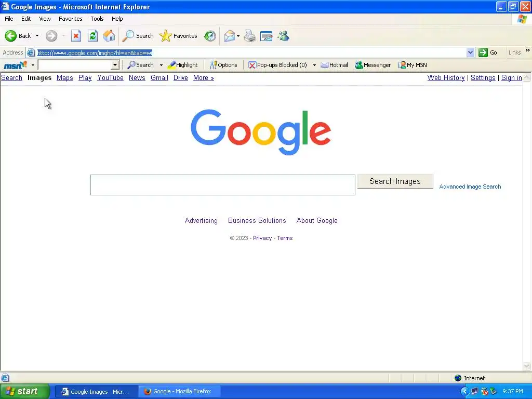
Task: Expand the address bar dropdown list
Action: click(x=470, y=52)
